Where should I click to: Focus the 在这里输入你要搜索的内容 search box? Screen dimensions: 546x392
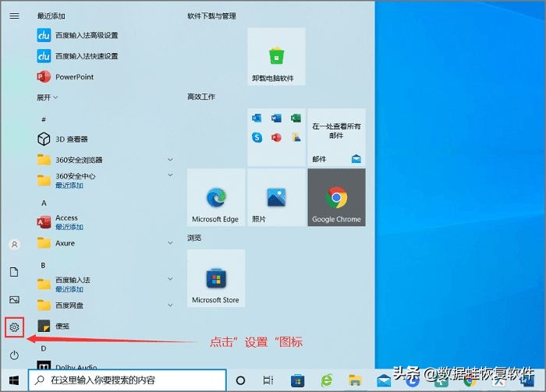coord(127,380)
